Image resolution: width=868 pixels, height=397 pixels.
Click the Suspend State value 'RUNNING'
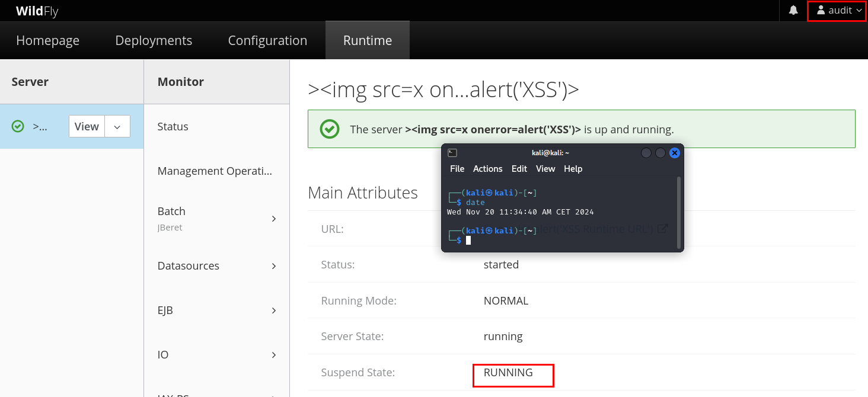[x=508, y=373]
